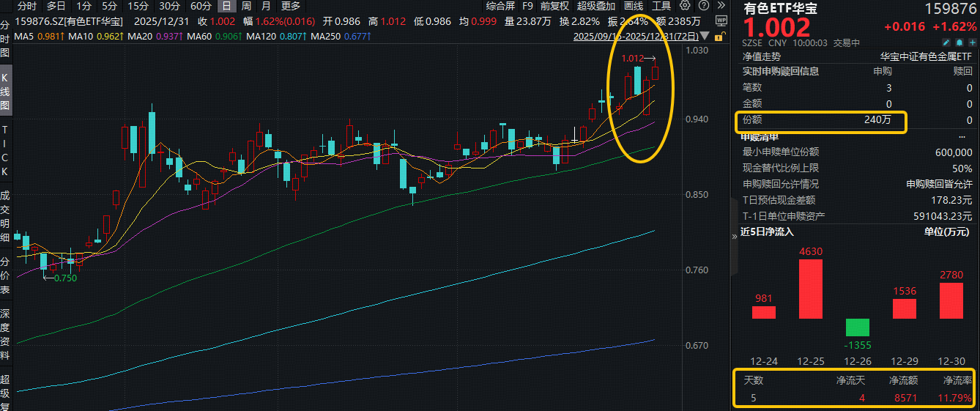Viewport: 980px width, 411px height.
Task: Open 华宝中证有色金属ETF net value link
Action: tap(926, 56)
